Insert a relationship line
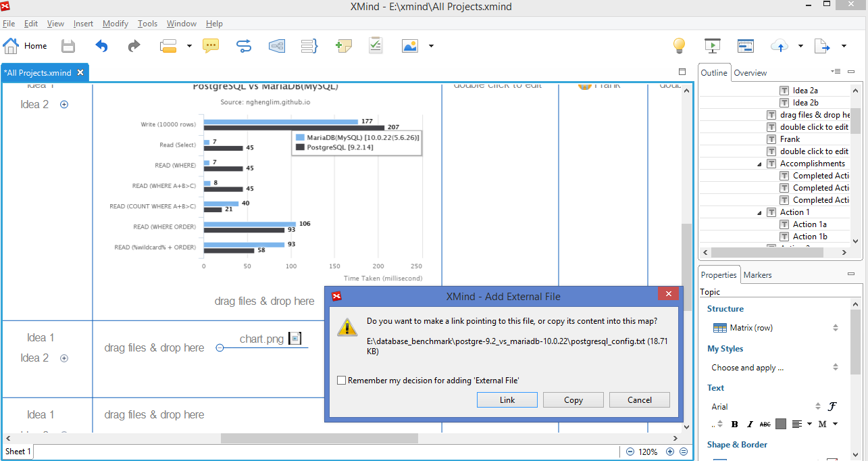Screen dimensions: 868x461 click(244, 46)
